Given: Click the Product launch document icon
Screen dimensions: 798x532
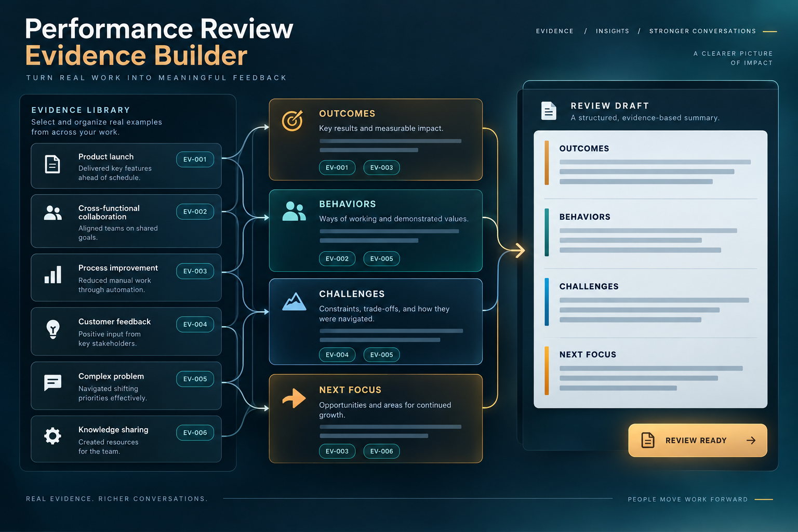Looking at the screenshot, I should pos(52,164).
